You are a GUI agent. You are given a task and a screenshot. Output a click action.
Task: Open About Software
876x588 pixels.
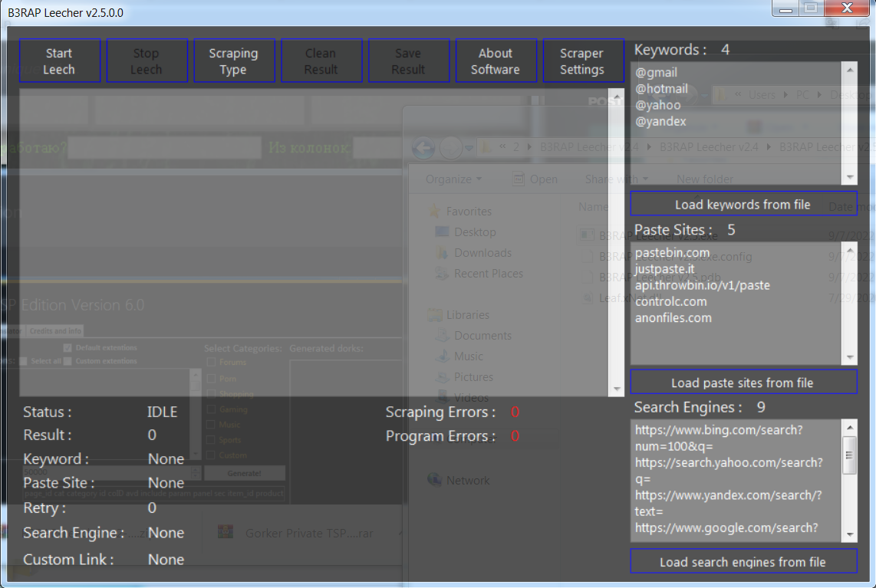point(496,61)
